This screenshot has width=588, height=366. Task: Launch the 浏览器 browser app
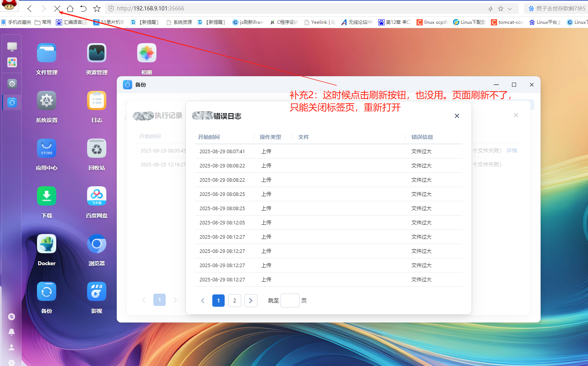[x=97, y=244]
